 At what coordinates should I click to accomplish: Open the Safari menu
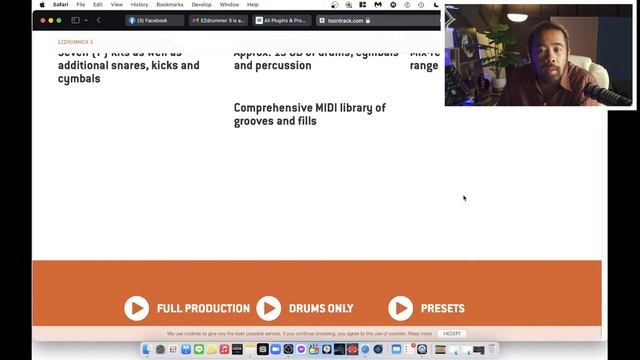60,4
